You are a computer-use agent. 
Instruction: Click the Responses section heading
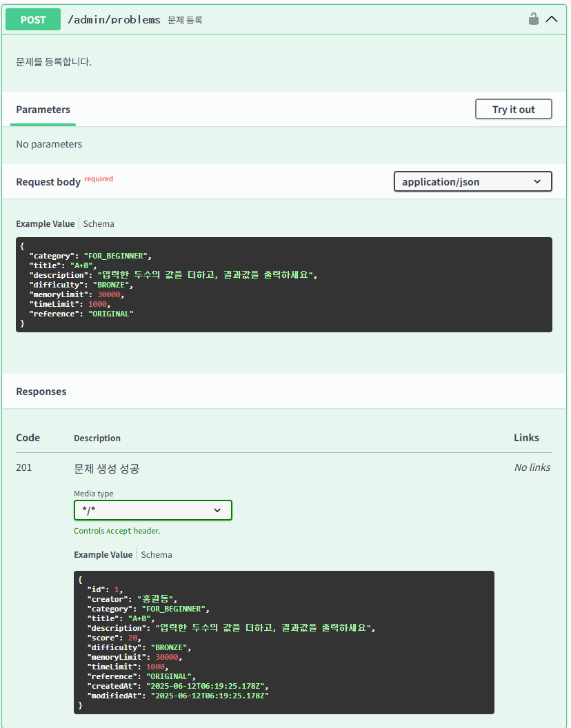[41, 392]
